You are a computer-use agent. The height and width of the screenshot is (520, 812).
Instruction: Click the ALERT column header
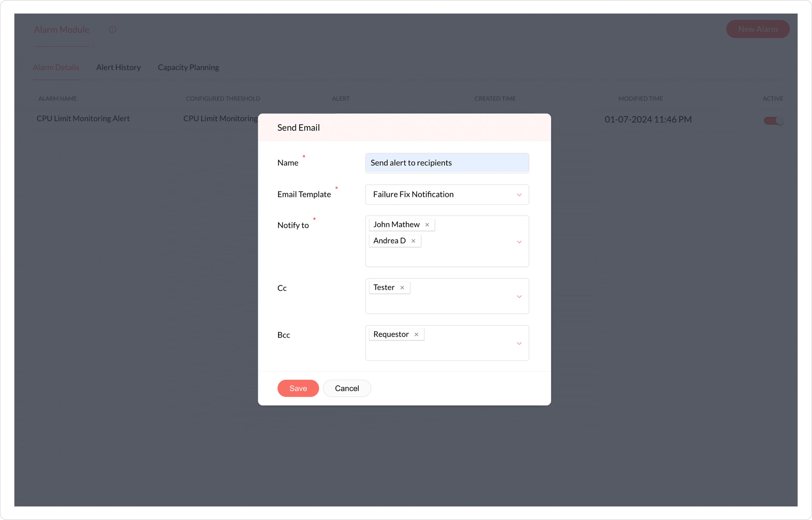(341, 99)
